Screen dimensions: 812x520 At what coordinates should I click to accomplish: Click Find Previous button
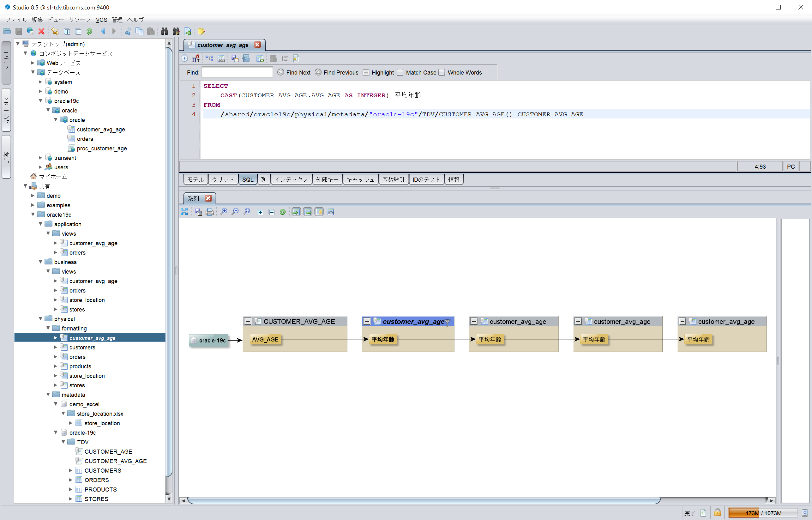coord(336,72)
